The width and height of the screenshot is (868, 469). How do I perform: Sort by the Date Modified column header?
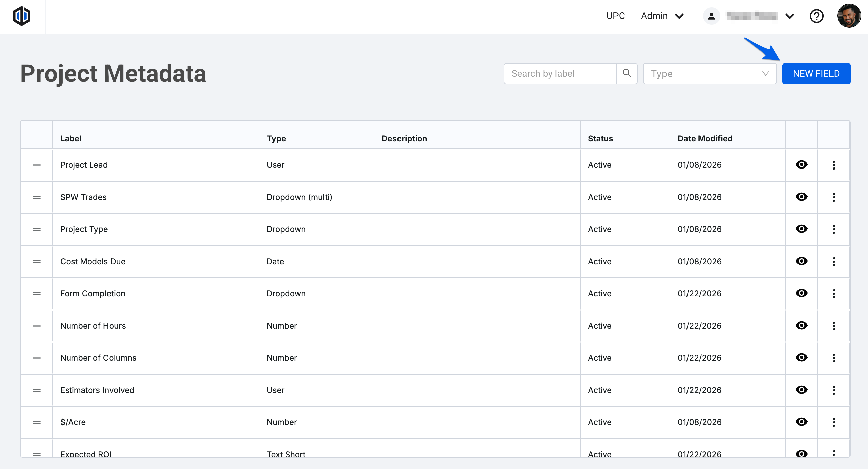click(705, 139)
